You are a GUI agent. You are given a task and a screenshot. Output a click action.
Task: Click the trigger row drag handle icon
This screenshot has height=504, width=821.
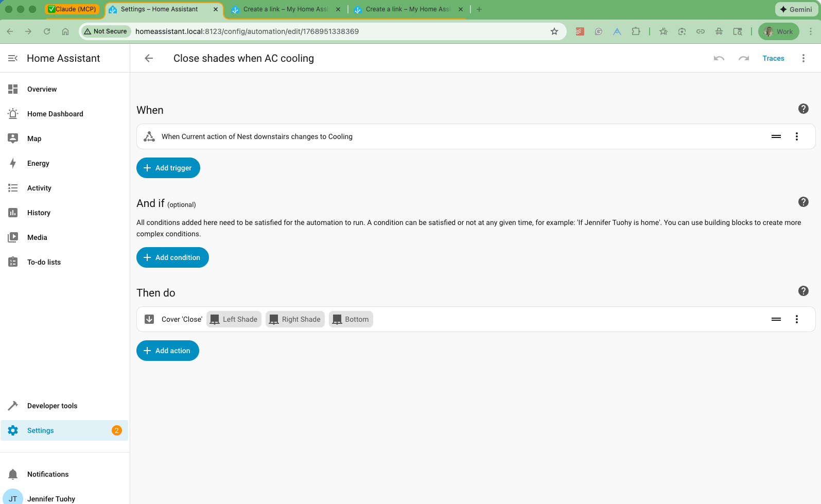click(776, 136)
